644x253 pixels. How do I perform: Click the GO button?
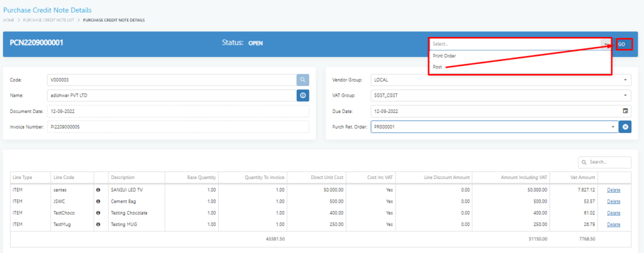pos(623,44)
